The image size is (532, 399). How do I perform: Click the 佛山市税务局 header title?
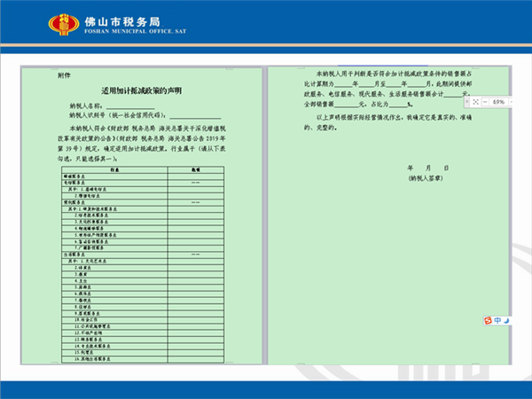(x=122, y=21)
